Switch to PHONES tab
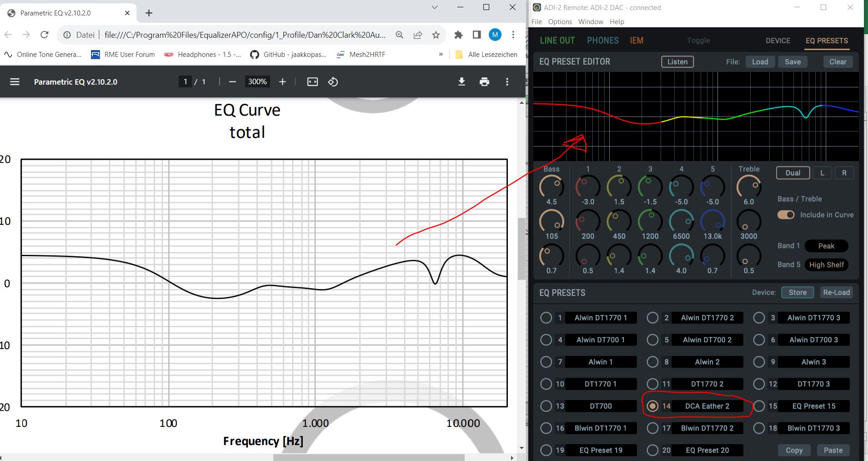Viewport: 868px width, 461px height. point(602,41)
